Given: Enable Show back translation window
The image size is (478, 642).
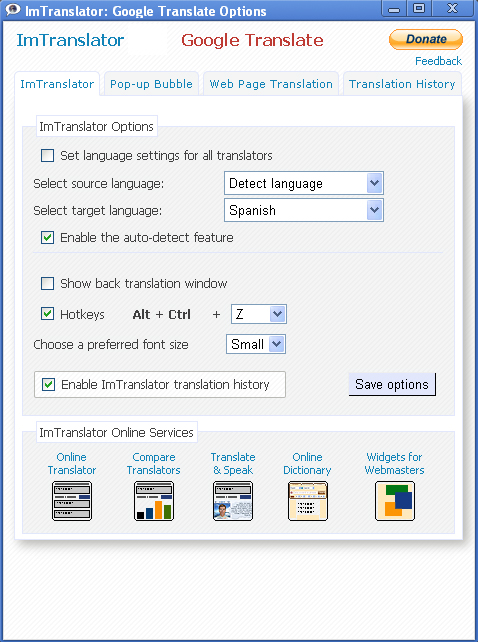Looking at the screenshot, I should [48, 283].
